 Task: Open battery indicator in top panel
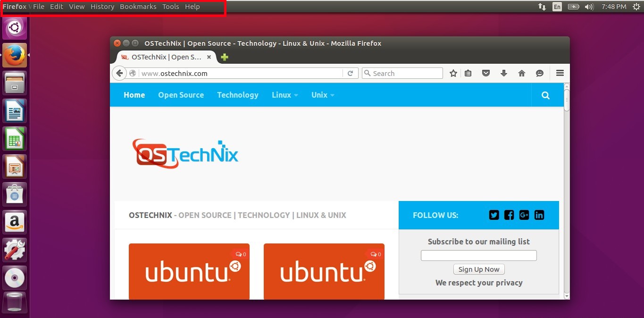point(573,7)
